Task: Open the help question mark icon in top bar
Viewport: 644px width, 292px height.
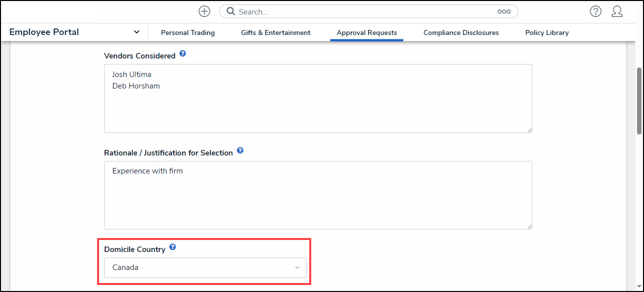Action: (x=595, y=11)
